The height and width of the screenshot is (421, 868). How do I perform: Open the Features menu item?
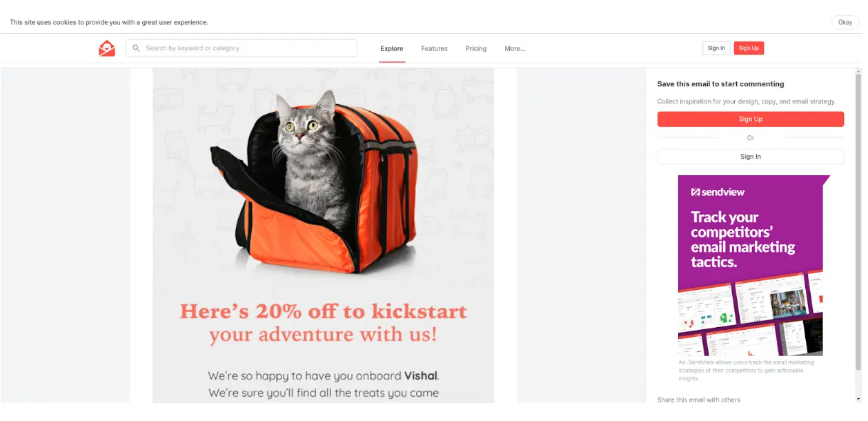point(435,49)
